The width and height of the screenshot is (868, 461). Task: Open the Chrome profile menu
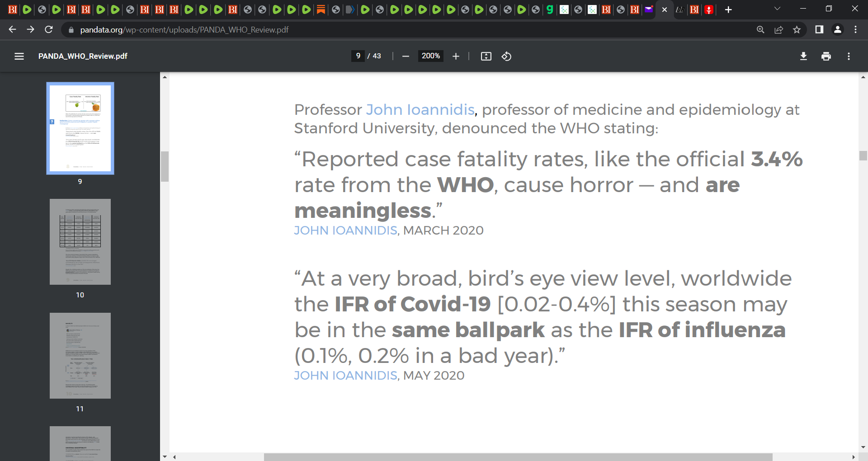coord(837,29)
